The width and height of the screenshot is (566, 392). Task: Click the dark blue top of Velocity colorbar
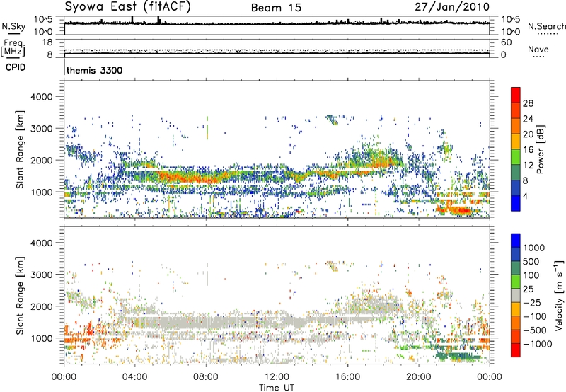coord(516,241)
